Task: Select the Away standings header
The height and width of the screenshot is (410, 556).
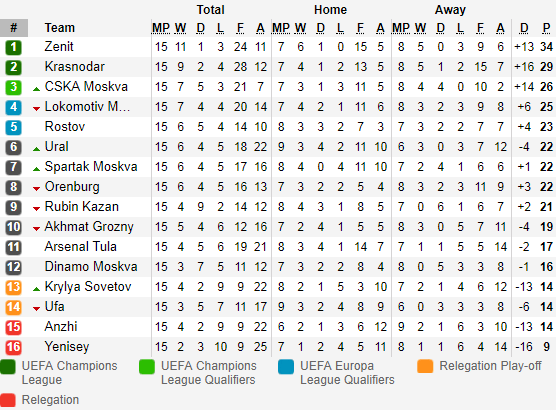Action: pos(450,10)
